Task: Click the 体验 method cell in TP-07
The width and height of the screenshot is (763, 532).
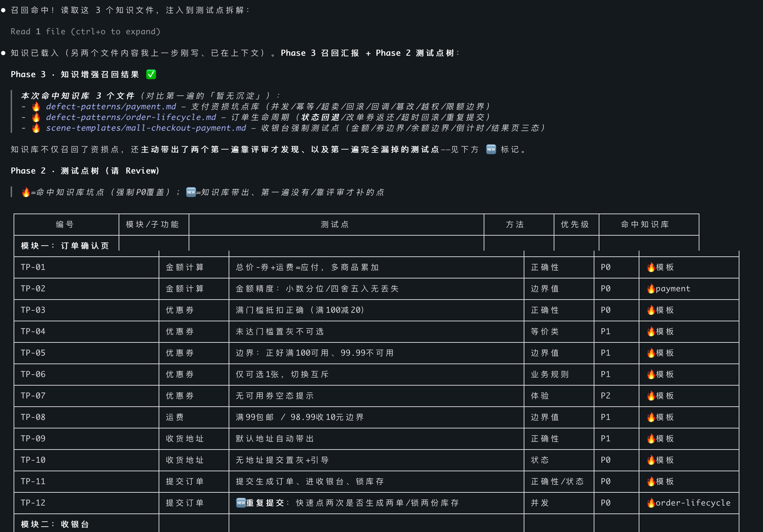Action: [x=559, y=396]
